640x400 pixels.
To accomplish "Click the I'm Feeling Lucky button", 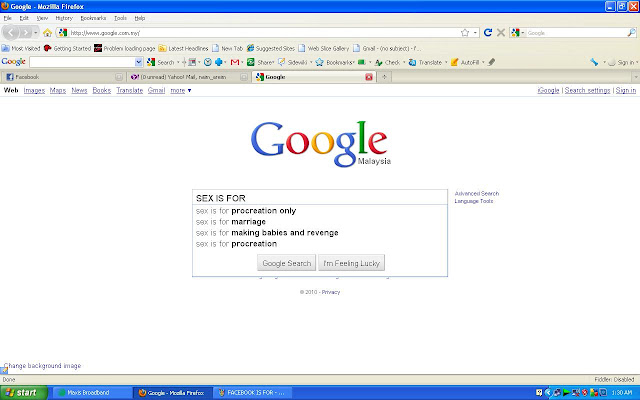I will (x=351, y=263).
